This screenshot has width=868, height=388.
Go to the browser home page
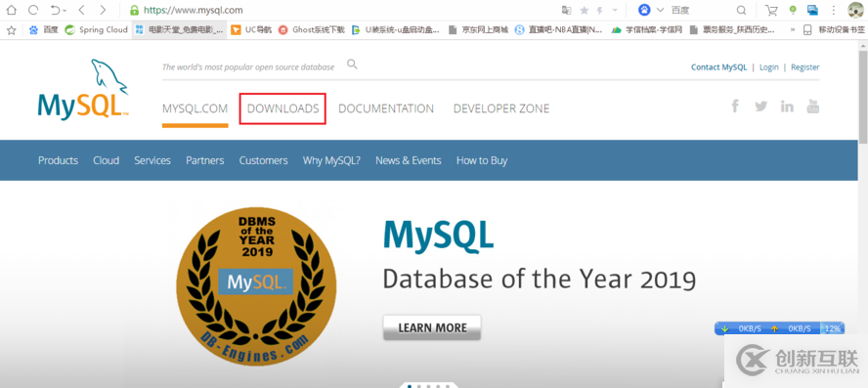(11, 10)
